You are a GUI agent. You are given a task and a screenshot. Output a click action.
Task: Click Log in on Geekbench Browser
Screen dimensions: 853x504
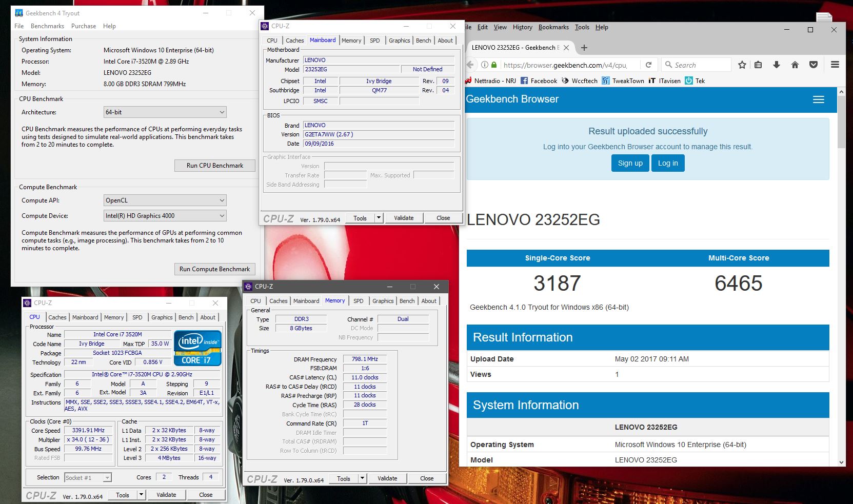668,163
